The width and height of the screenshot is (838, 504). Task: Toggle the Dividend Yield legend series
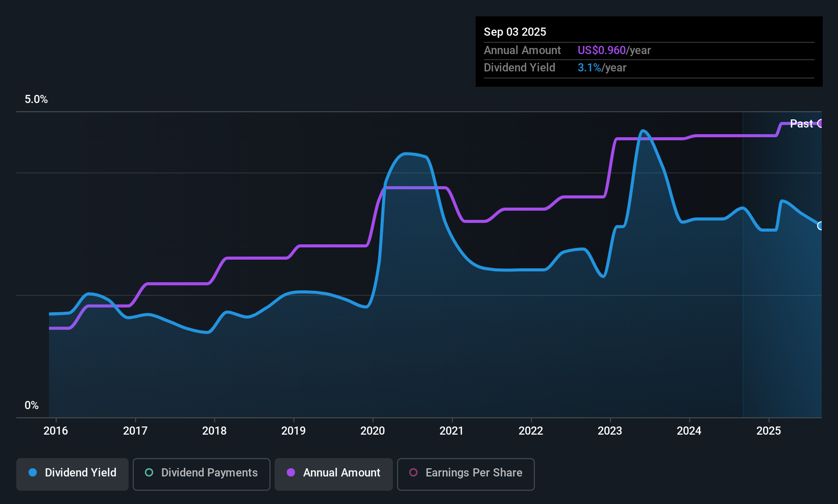click(72, 473)
